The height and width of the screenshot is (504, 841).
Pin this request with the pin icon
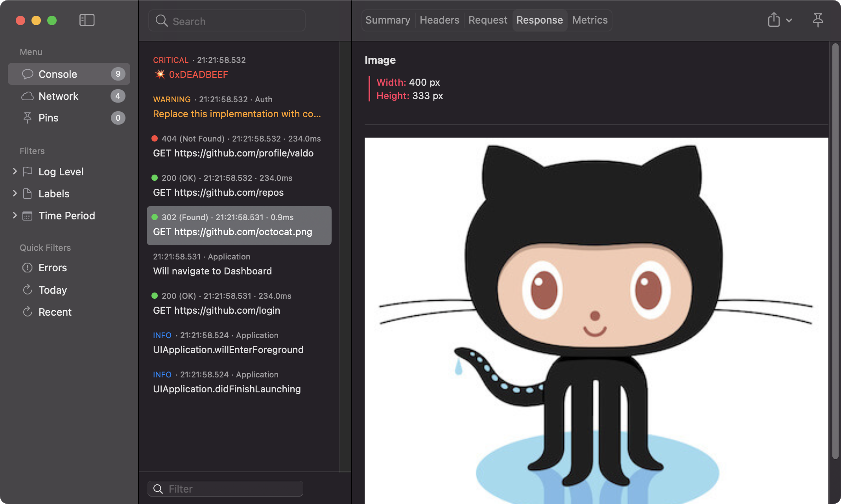[818, 20]
